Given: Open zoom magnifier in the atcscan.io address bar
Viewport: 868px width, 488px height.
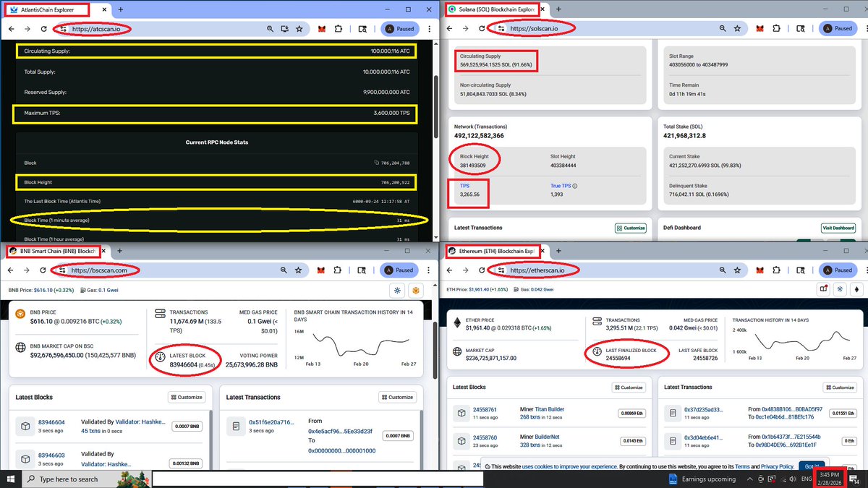Looking at the screenshot, I should [270, 28].
